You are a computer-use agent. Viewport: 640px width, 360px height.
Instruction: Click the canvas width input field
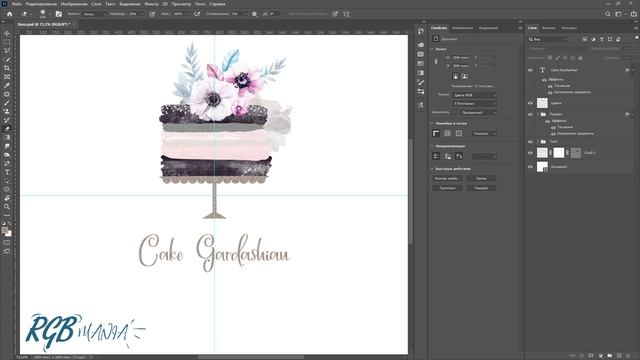click(x=462, y=58)
